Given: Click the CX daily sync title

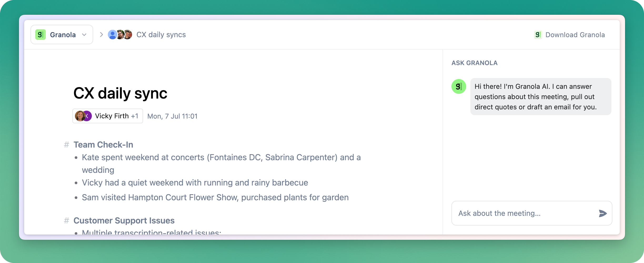Looking at the screenshot, I should pyautogui.click(x=120, y=93).
